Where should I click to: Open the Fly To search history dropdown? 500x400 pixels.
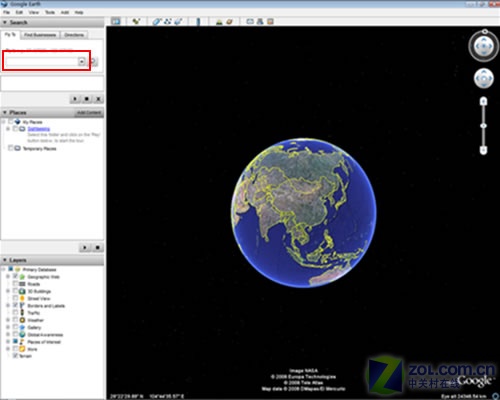coord(82,61)
